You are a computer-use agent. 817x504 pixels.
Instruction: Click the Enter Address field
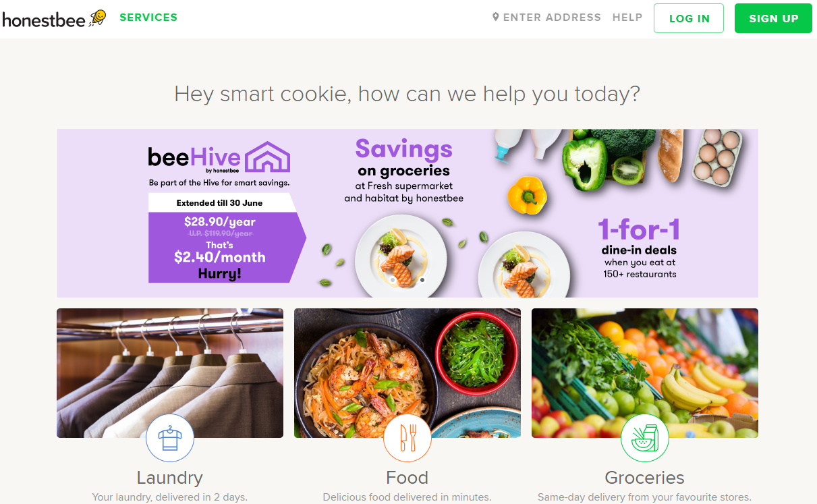click(x=547, y=18)
